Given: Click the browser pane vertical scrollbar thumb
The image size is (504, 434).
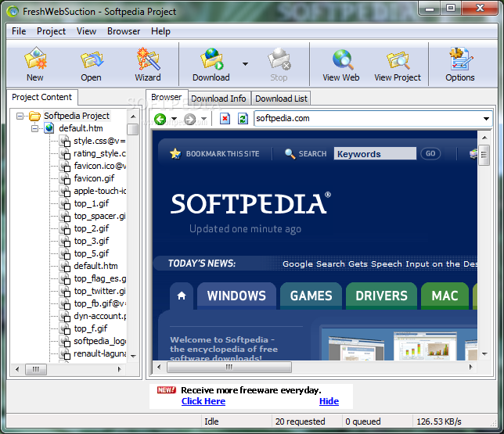Looking at the screenshot, I should [x=484, y=155].
